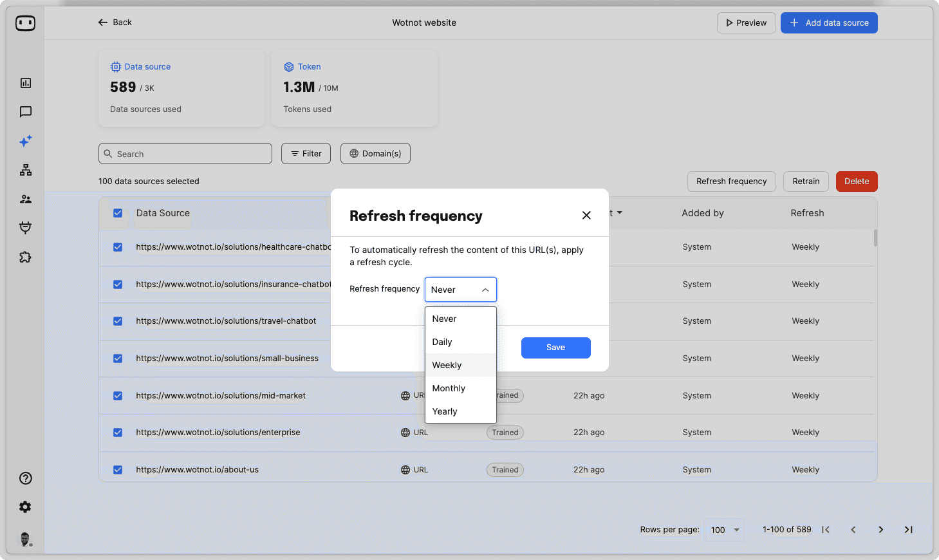Screen dimensions: 939x560
Task: Open the contacts people sidebar icon
Action: 26,199
